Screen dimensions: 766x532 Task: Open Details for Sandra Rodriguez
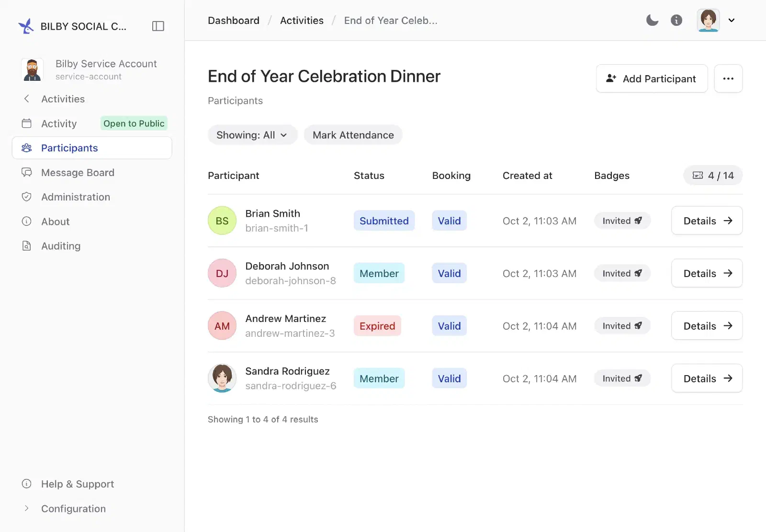707,378
